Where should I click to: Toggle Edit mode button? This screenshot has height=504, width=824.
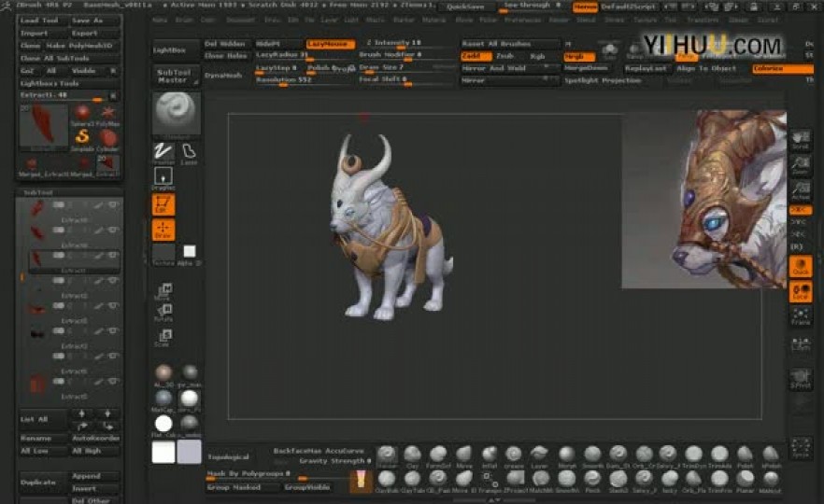click(x=163, y=204)
